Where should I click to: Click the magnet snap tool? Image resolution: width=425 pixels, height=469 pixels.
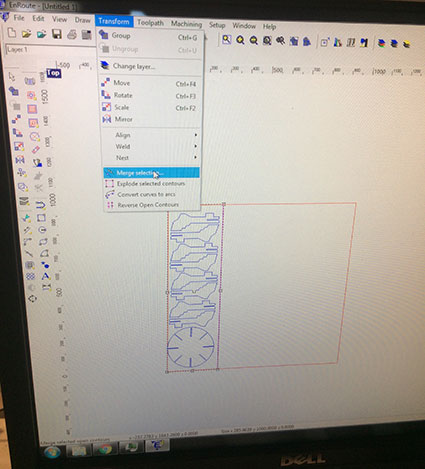pos(41,205)
